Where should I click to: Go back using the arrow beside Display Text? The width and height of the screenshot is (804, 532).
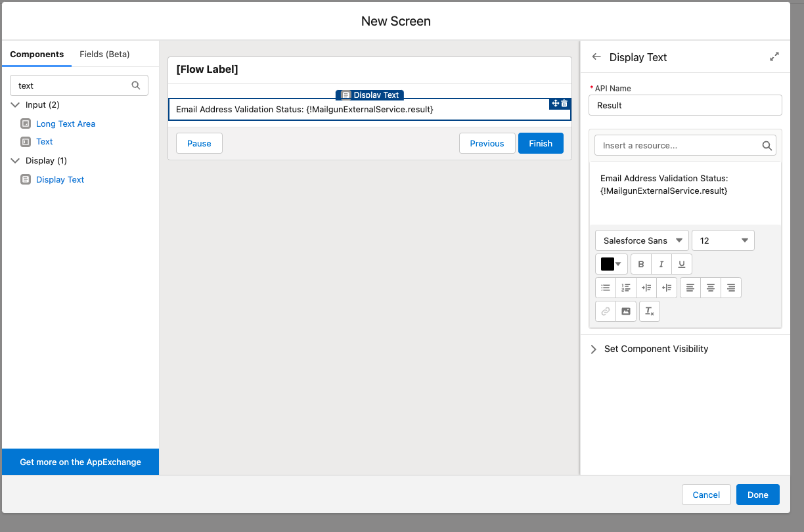pyautogui.click(x=596, y=57)
